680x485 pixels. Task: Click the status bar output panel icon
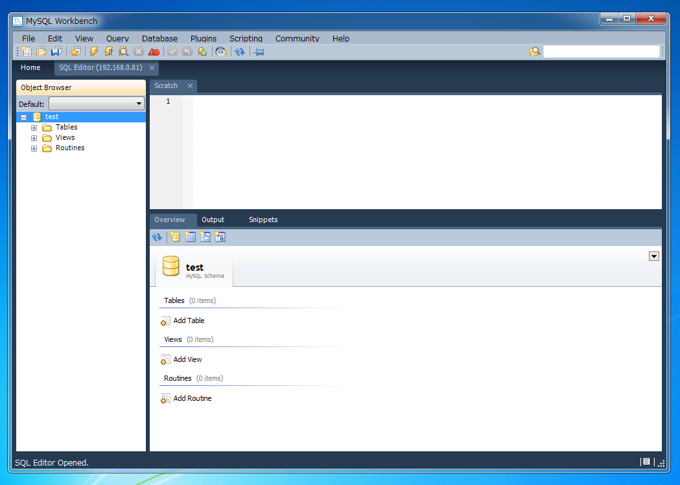(646, 462)
